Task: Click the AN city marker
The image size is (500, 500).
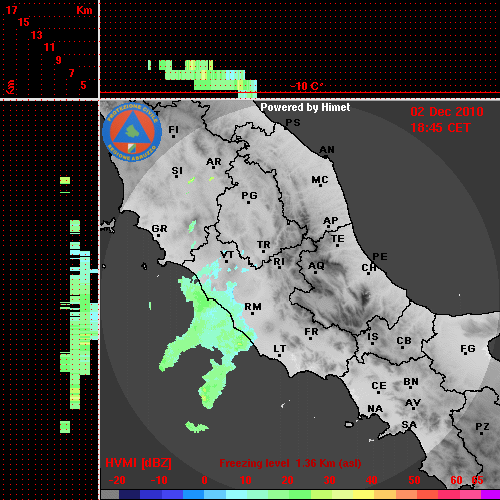Action: [x=327, y=151]
